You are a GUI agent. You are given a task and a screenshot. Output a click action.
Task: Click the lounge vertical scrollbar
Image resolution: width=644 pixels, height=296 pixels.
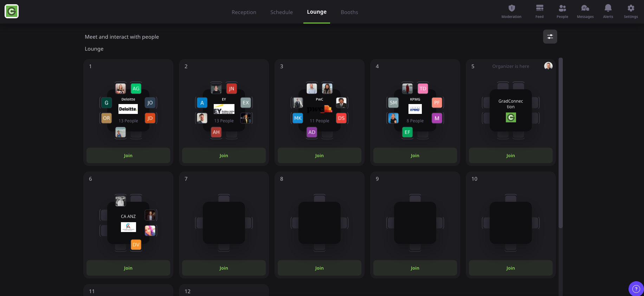[x=561, y=143]
